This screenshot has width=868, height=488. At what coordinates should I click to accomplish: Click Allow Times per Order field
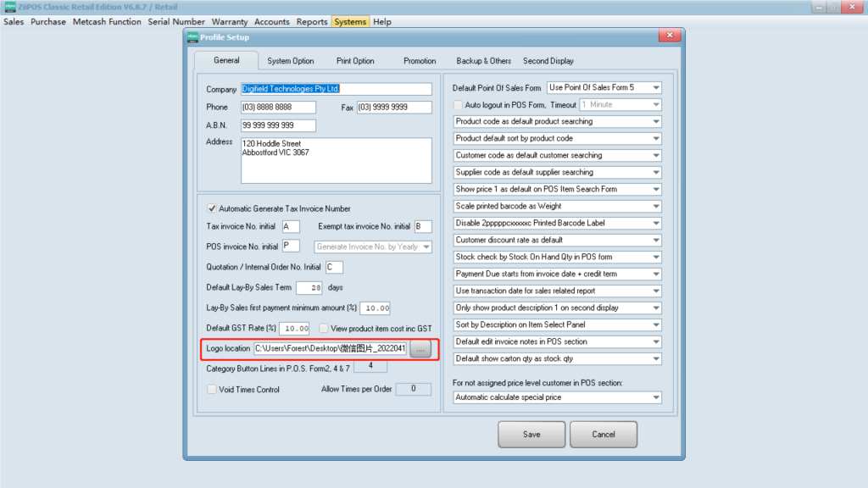click(x=413, y=389)
